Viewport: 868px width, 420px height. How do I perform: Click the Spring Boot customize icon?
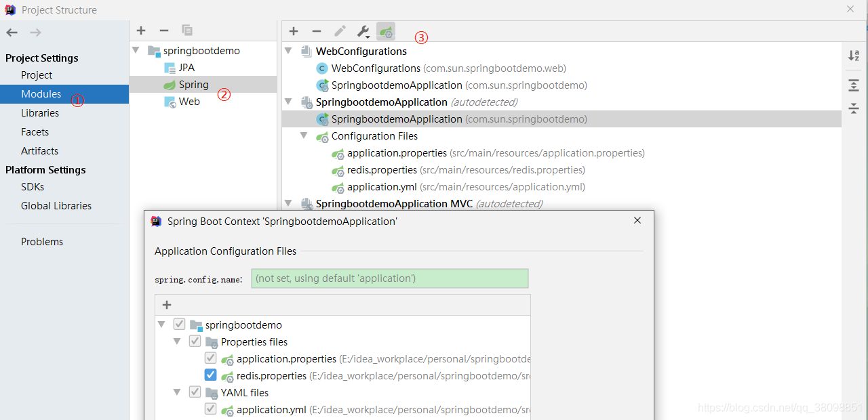[x=386, y=31]
